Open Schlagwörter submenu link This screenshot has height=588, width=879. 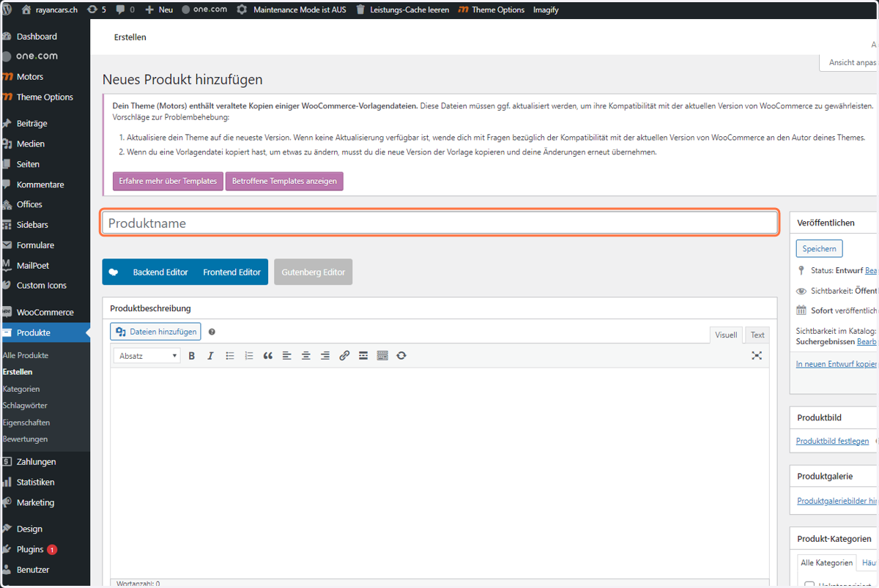[25, 406]
